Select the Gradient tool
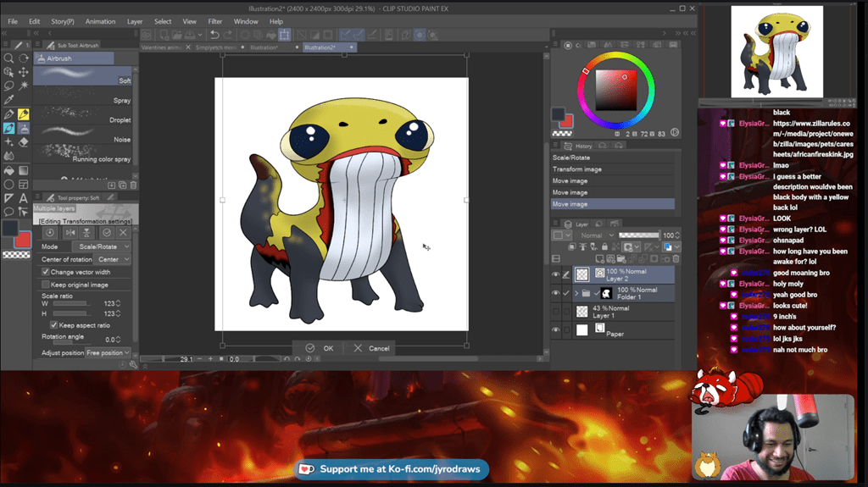Viewport: 868px width, 487px height. (23, 170)
